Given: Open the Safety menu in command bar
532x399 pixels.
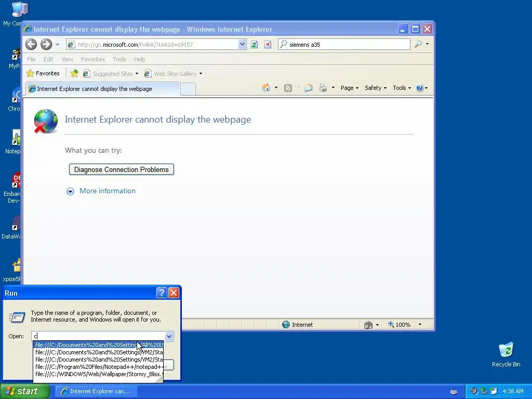Looking at the screenshot, I should pos(375,88).
